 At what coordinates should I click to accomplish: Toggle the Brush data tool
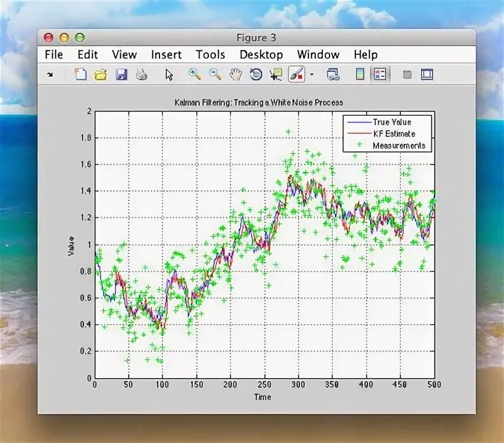(x=296, y=74)
